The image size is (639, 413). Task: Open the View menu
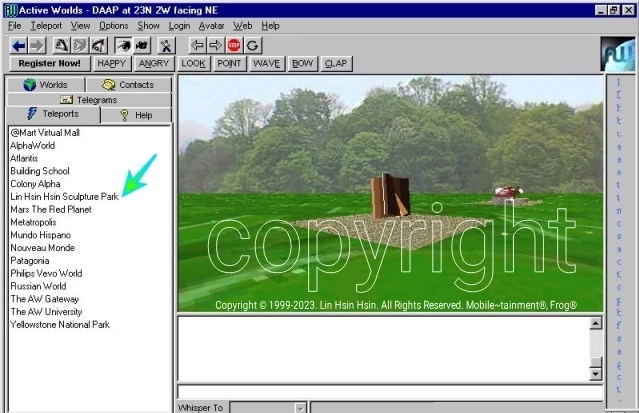pos(80,26)
